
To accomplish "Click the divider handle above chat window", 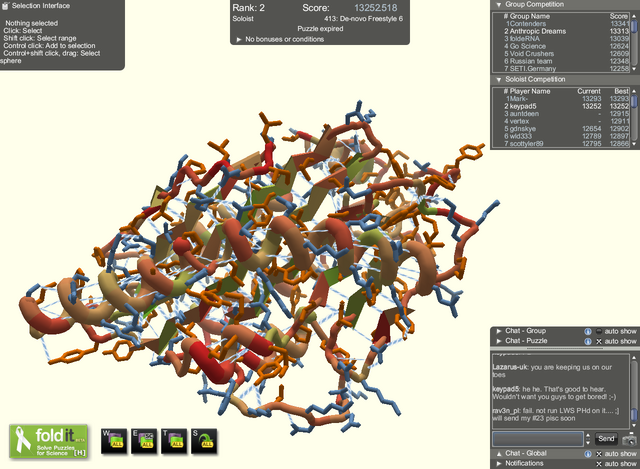I will [x=563, y=349].
